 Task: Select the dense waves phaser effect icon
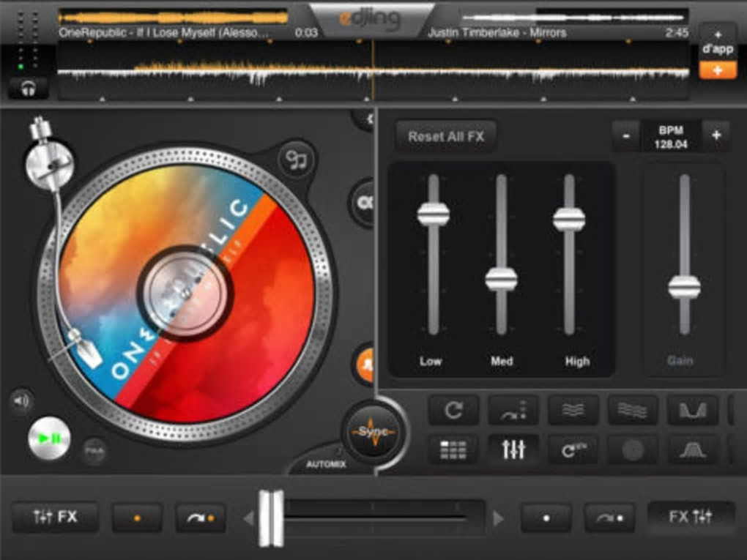tap(633, 410)
